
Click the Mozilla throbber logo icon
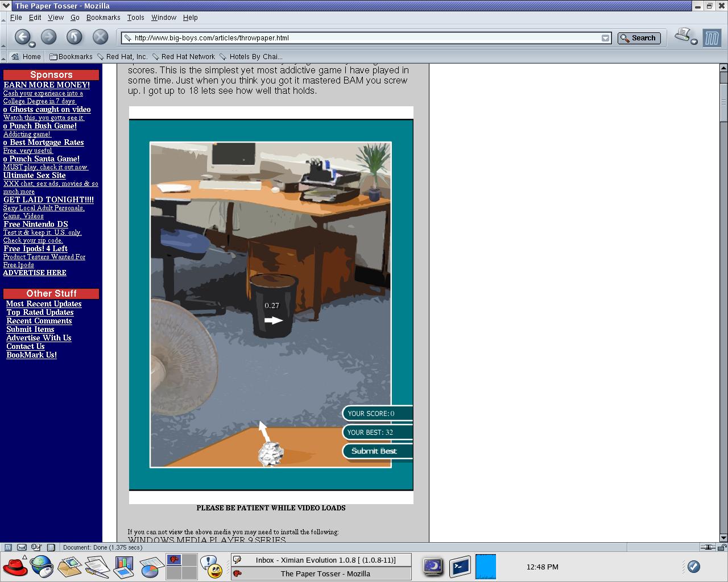pyautogui.click(x=712, y=38)
